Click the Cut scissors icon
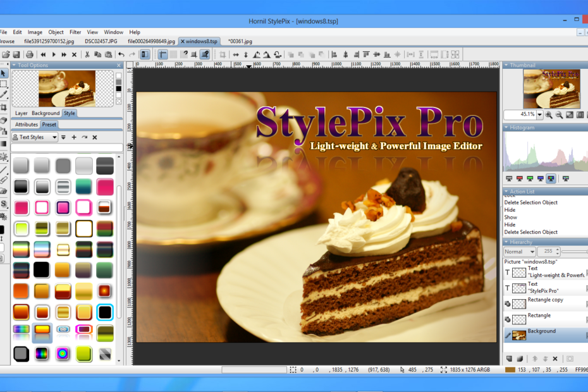 click(87, 55)
